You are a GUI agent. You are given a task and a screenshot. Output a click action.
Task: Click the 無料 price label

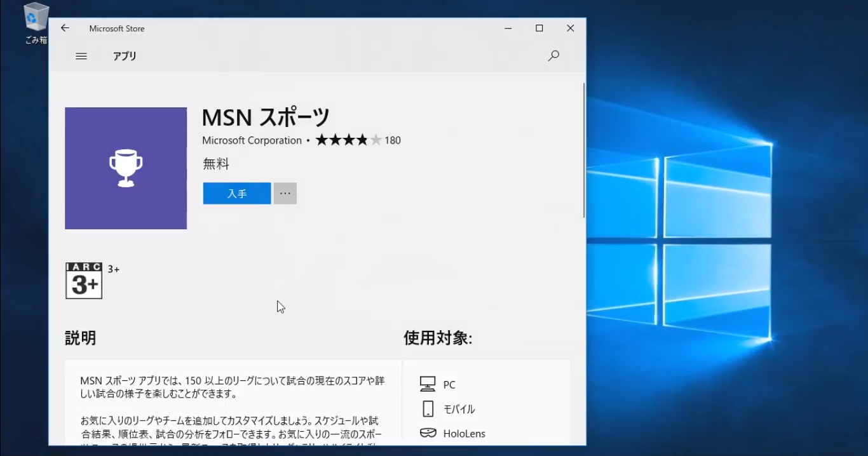click(216, 164)
